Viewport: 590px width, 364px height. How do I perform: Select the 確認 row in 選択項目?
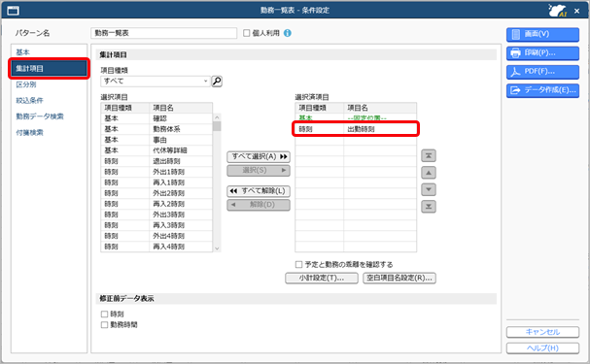point(156,118)
